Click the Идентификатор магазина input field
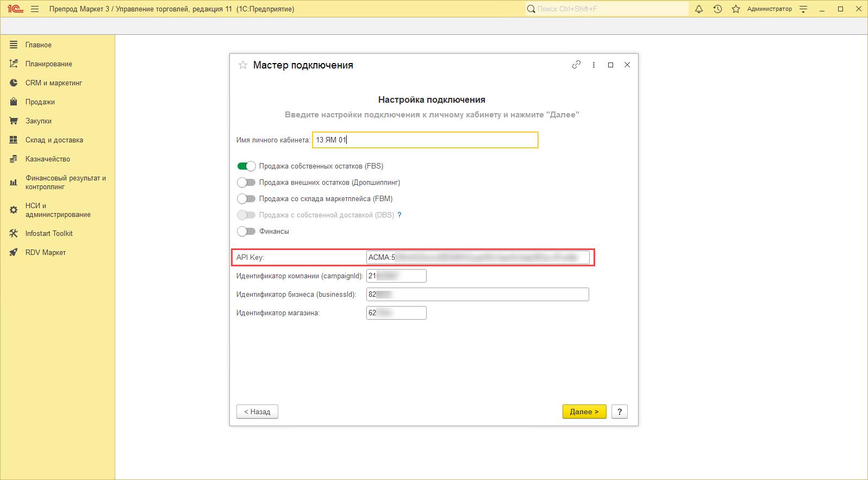The image size is (868, 480). click(396, 313)
